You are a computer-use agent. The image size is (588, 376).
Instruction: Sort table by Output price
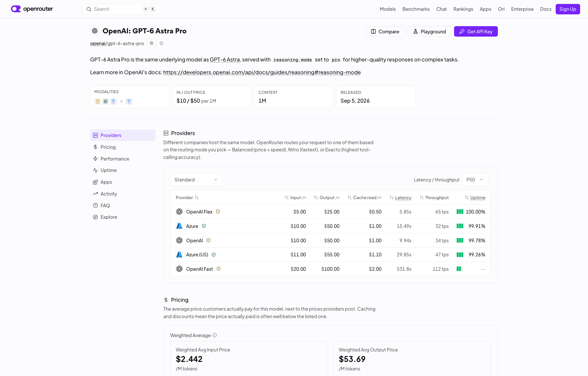click(x=327, y=197)
